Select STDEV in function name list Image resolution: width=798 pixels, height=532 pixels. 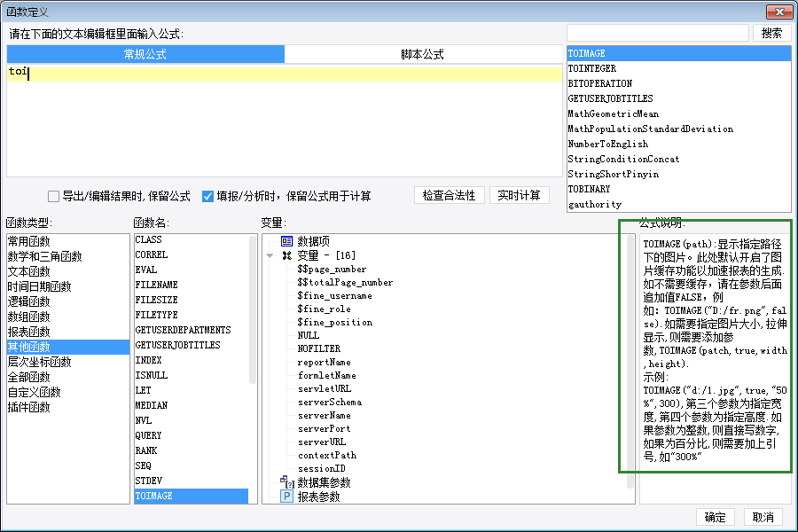pos(192,481)
